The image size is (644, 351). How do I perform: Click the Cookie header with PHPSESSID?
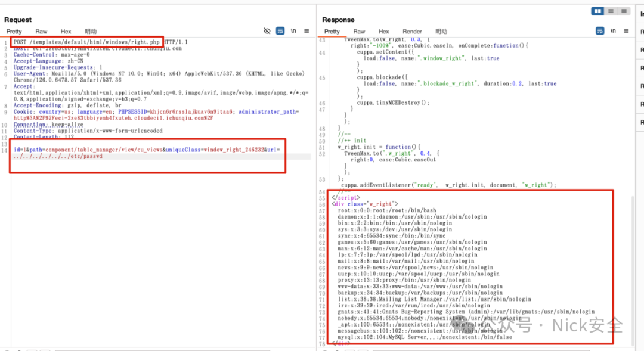(x=156, y=115)
